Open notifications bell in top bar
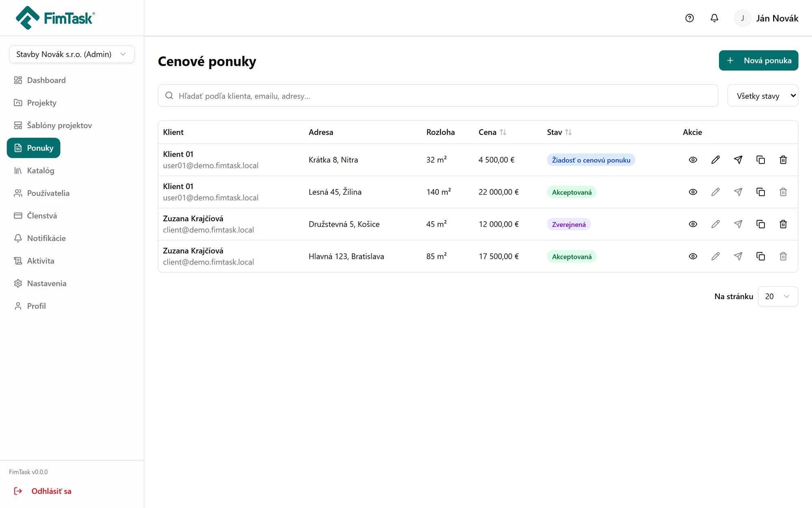This screenshot has width=812, height=508. [714, 18]
